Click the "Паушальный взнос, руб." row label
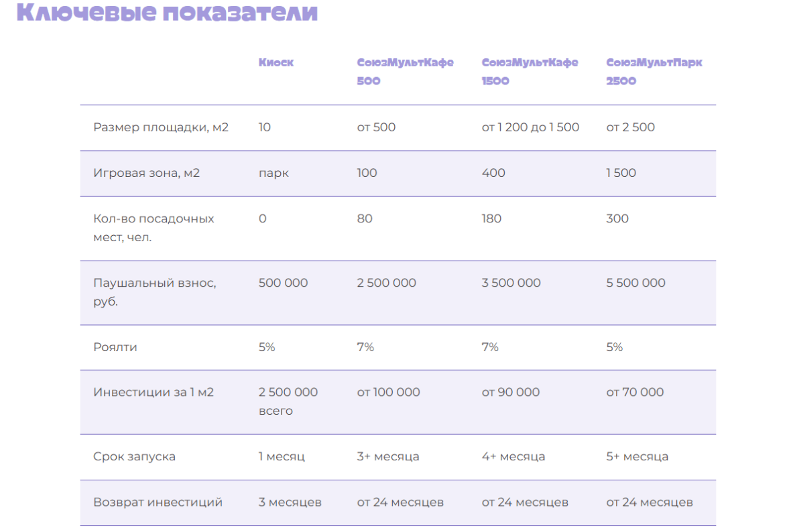 pos(155,292)
